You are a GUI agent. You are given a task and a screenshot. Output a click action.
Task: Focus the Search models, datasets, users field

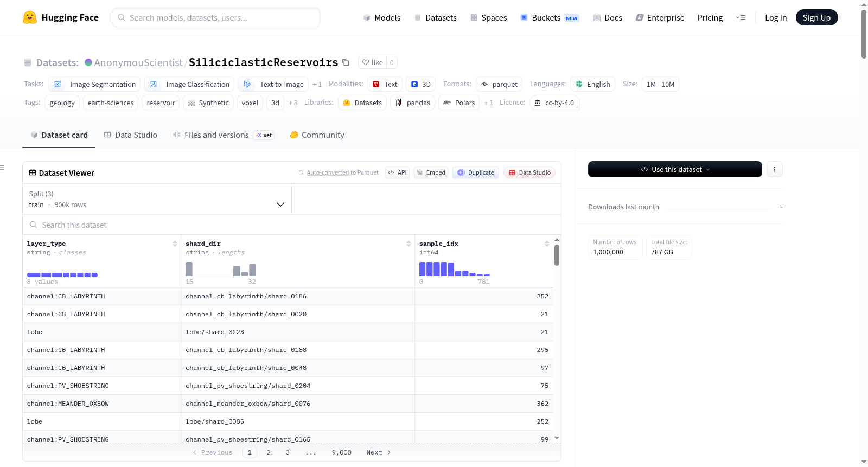pos(216,17)
